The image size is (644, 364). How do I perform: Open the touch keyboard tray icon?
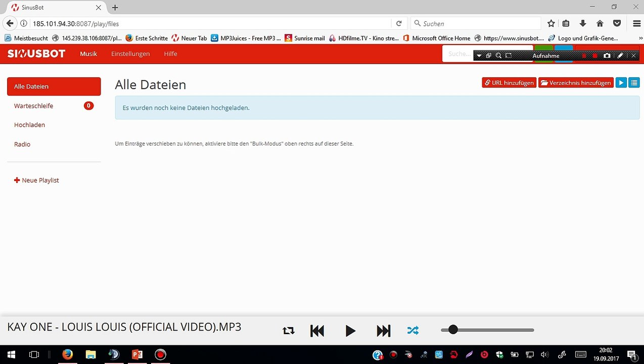tap(581, 354)
